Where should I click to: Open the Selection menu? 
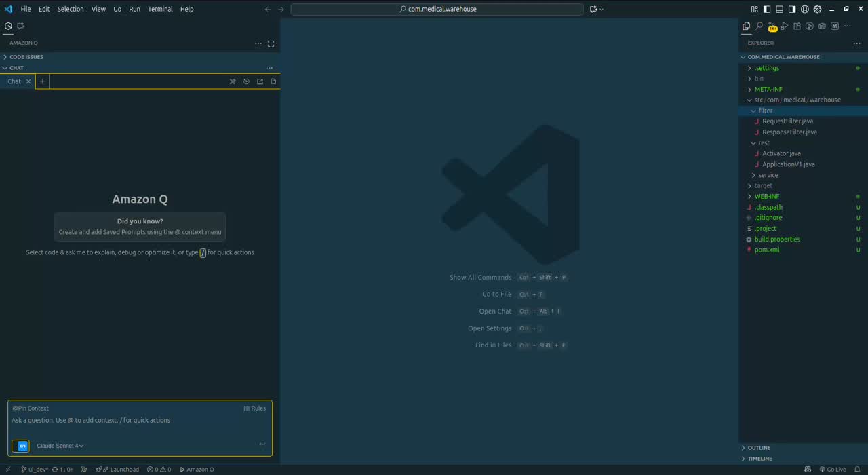point(71,9)
